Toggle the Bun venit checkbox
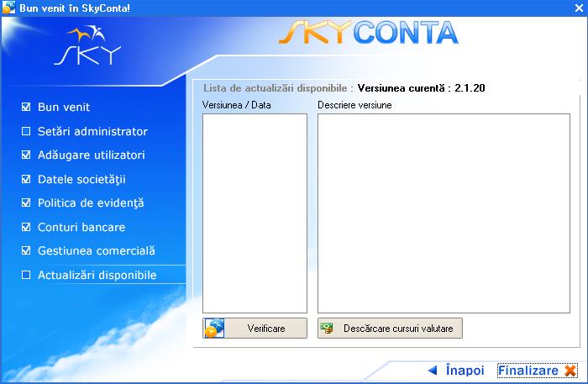Screen dimensions: 588x384 (x=26, y=107)
